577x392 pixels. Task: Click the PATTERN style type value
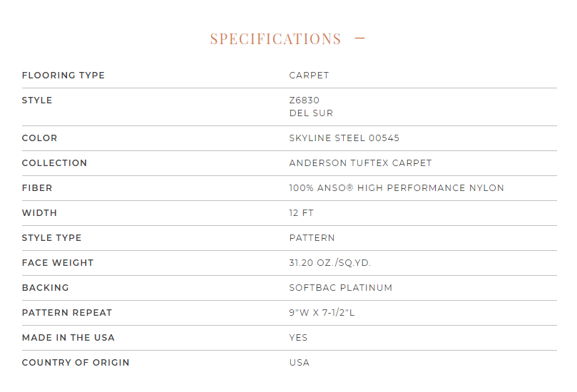312,238
